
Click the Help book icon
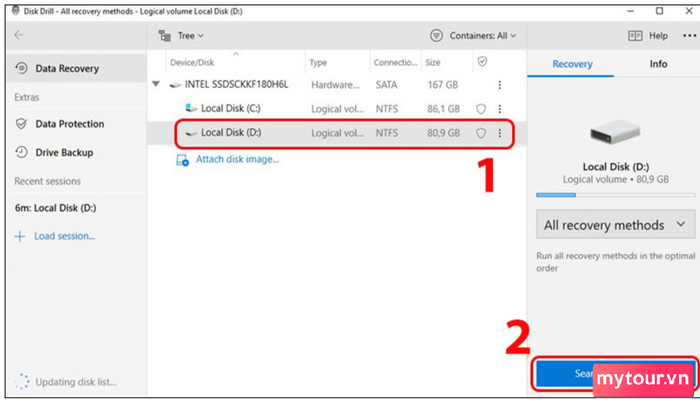[635, 36]
